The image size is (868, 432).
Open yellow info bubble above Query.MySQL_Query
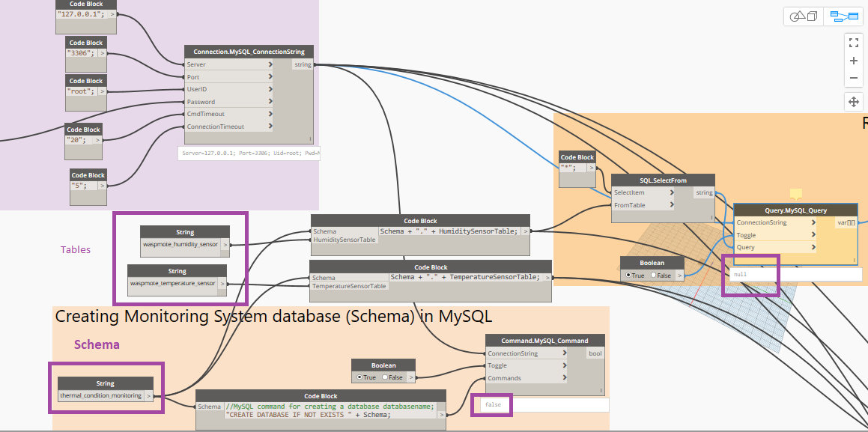point(796,194)
